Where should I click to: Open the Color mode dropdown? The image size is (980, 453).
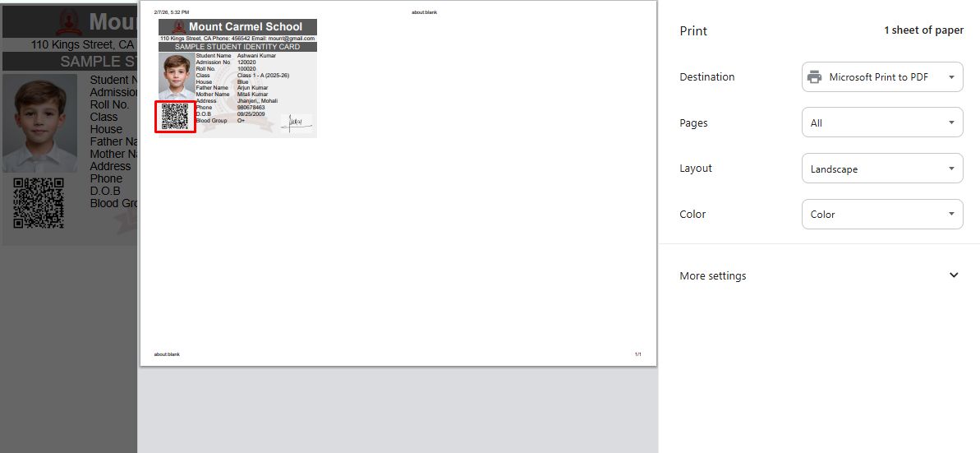881,215
